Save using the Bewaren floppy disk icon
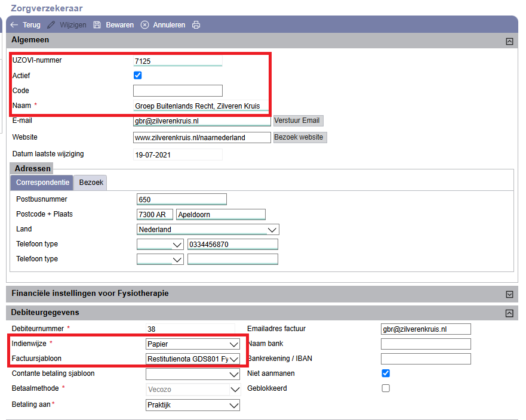Screen dimensions: 526x420 [97, 25]
